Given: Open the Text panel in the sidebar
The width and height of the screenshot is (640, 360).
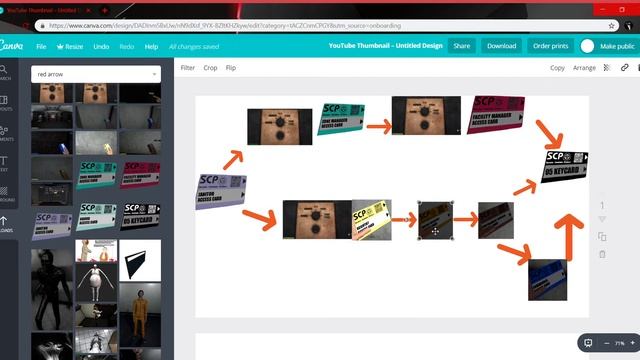Looking at the screenshot, I should point(4,163).
